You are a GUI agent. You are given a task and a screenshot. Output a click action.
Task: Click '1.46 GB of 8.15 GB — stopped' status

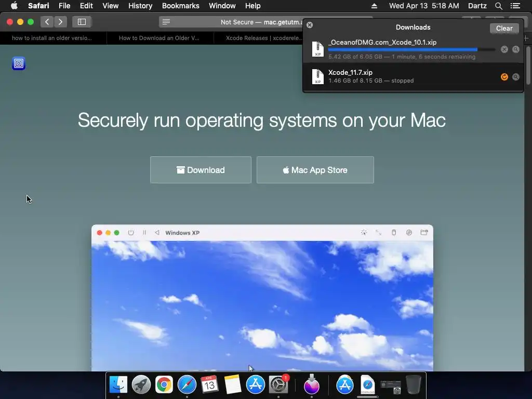[371, 81]
